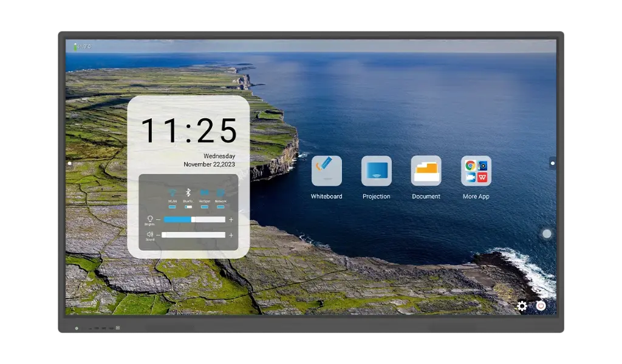Click the HotSpot icon
Viewport: 622px width, 364px height.
point(204,192)
